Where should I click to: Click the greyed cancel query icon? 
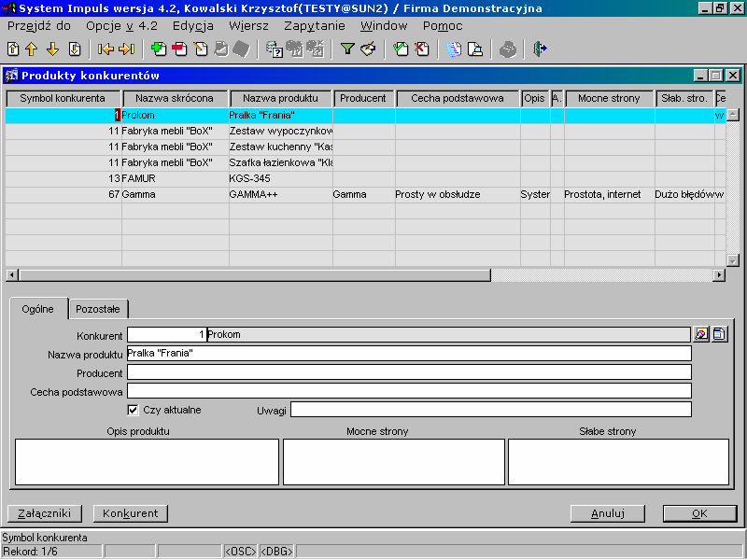click(316, 49)
